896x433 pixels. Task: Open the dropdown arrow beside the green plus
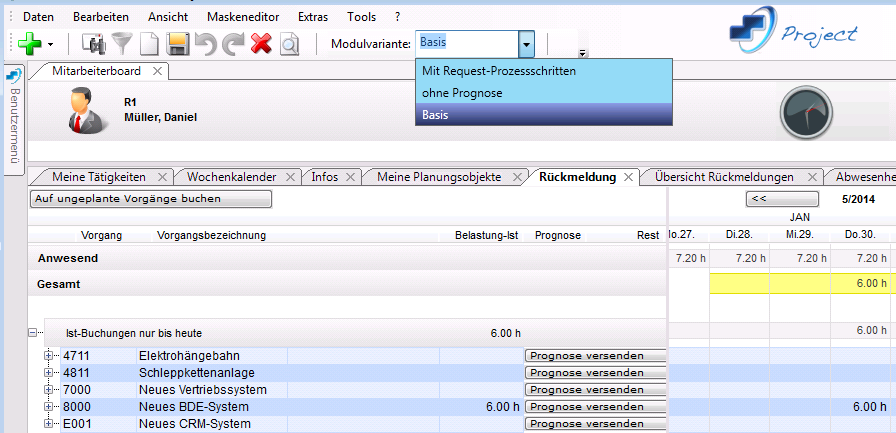[50, 44]
